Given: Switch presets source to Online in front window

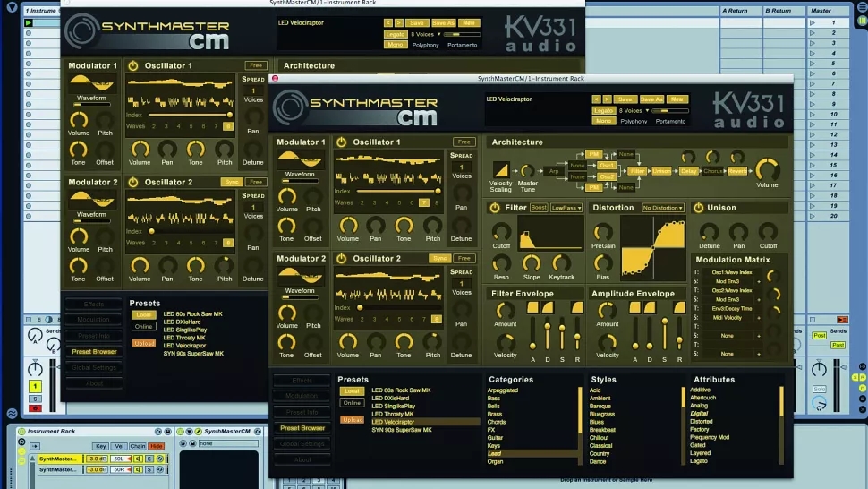Looking at the screenshot, I should (x=352, y=403).
